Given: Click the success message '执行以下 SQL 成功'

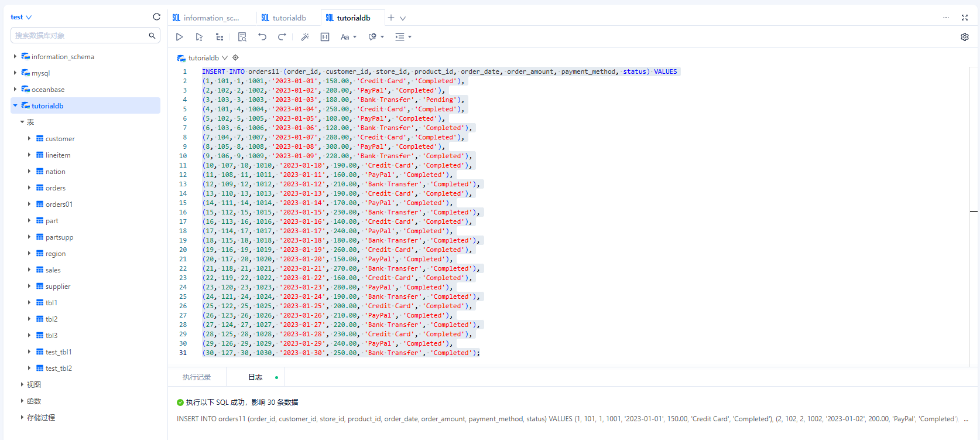Looking at the screenshot, I should click(215, 403).
